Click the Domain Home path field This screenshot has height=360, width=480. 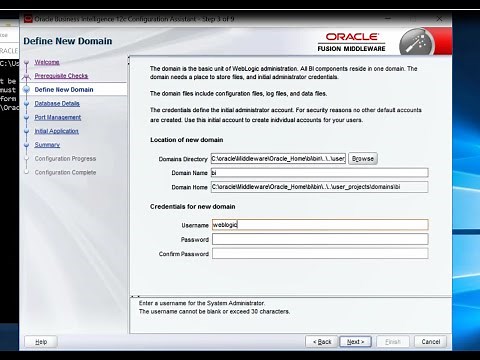[x=320, y=187]
